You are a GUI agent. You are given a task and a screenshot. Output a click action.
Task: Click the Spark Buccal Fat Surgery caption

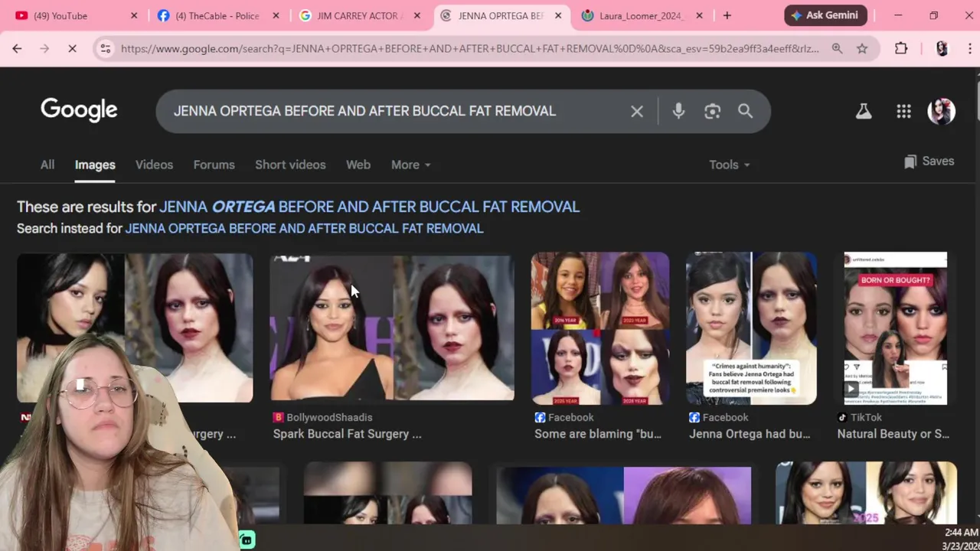[347, 434]
